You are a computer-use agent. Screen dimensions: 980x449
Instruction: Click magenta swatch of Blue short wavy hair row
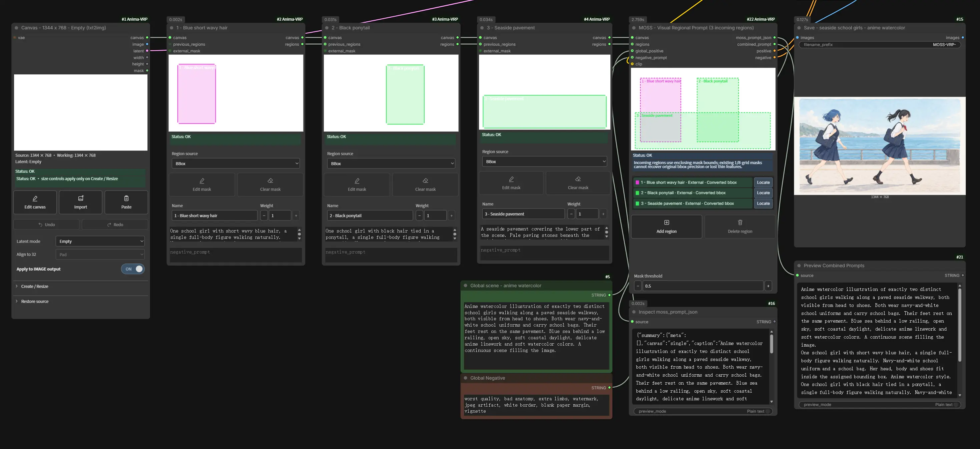(637, 183)
